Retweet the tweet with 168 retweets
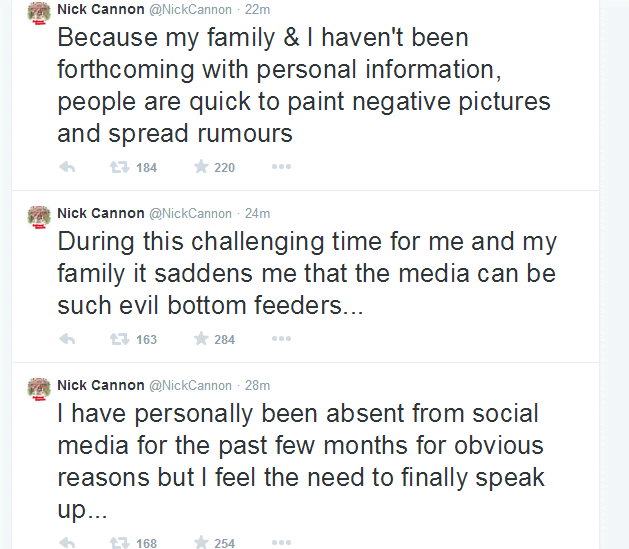The height and width of the screenshot is (549, 629). click(120, 543)
